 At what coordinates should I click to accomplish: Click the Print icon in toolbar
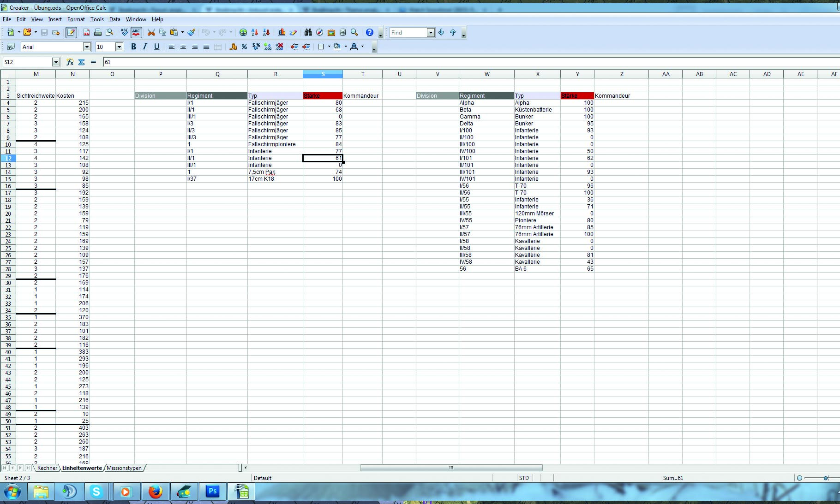click(x=98, y=32)
